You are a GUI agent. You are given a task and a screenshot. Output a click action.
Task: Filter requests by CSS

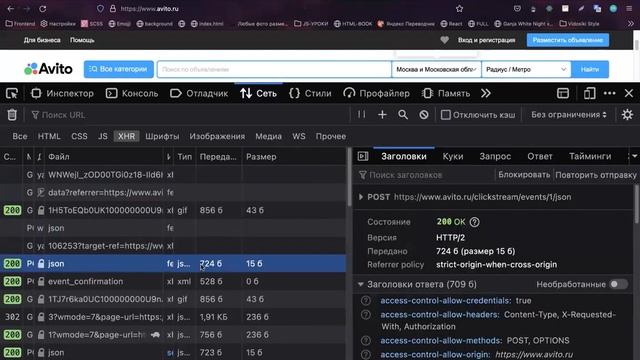[79, 136]
